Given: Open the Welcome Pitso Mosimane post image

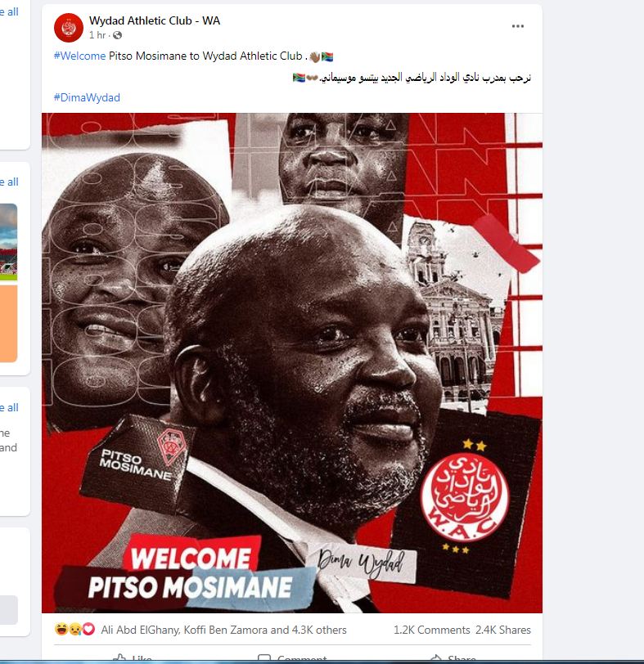Looking at the screenshot, I should [x=292, y=363].
